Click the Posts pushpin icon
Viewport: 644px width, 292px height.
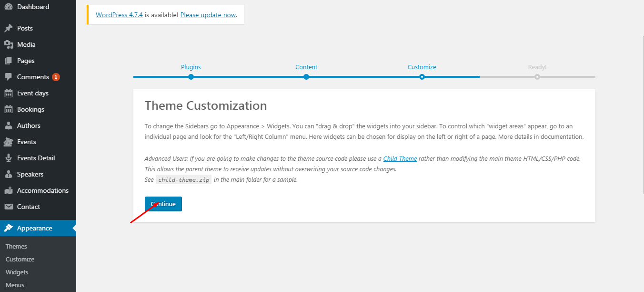pyautogui.click(x=9, y=28)
